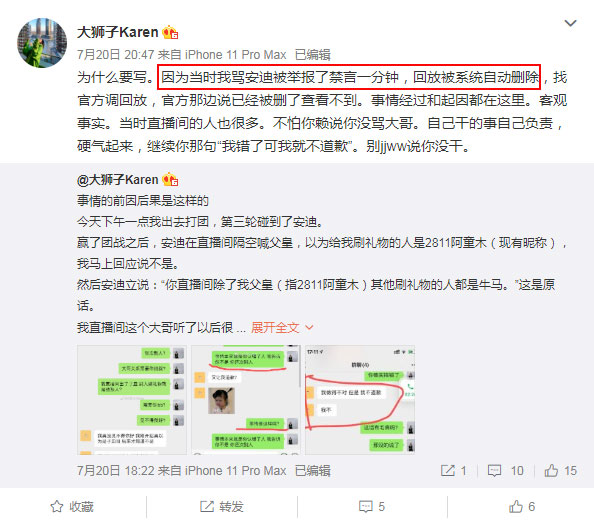Click the comment icon showing 10
This screenshot has height=522, width=594.
pyautogui.click(x=505, y=471)
